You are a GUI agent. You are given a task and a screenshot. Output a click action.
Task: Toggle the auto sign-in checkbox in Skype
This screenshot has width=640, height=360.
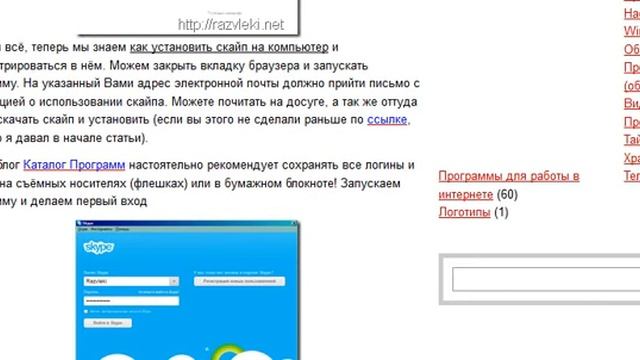click(x=86, y=311)
